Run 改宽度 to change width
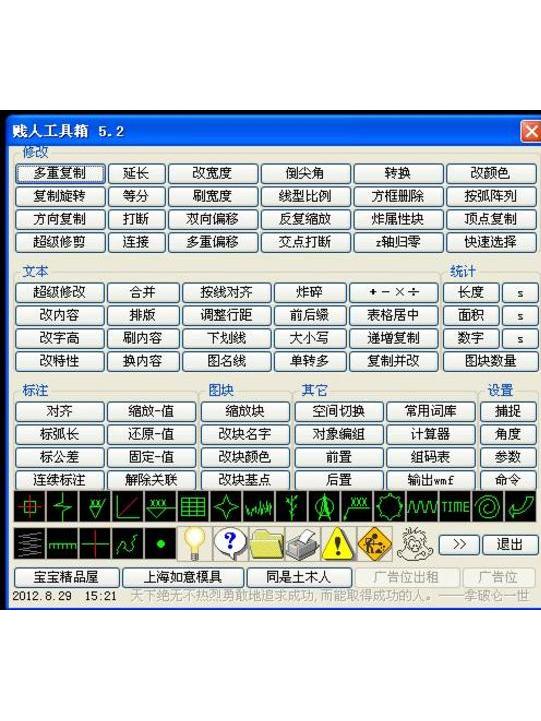The image size is (541, 721). (212, 173)
